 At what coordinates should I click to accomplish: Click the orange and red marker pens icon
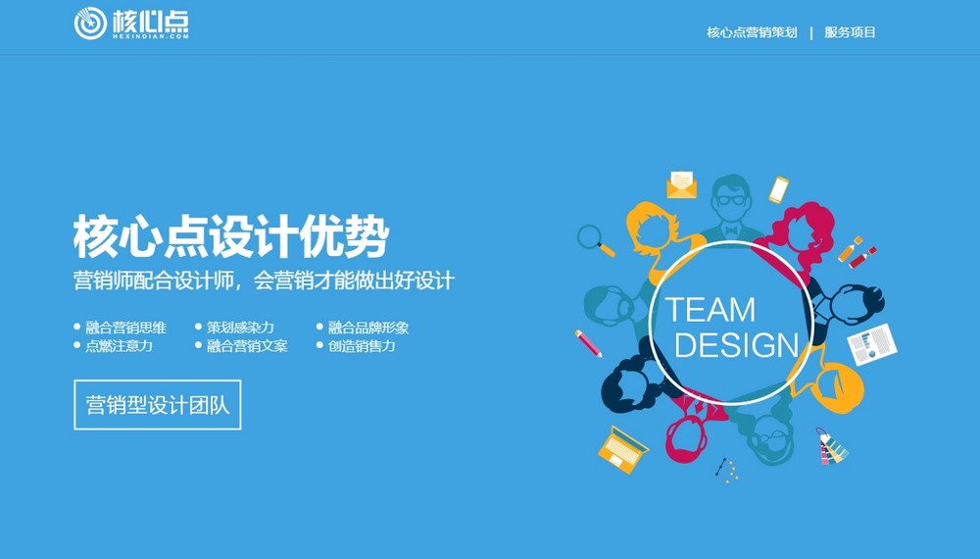857,252
